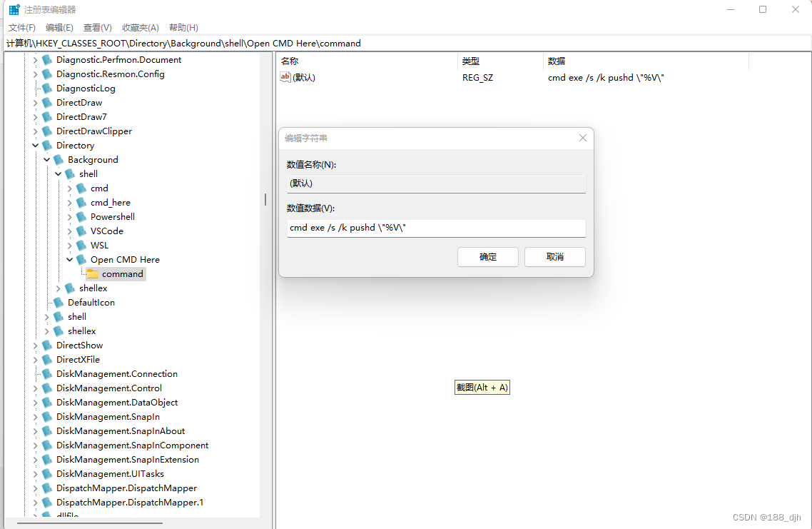812x529 pixels.
Task: Click the folder icon beside DiagnosticLog
Action: pyautogui.click(x=47, y=88)
